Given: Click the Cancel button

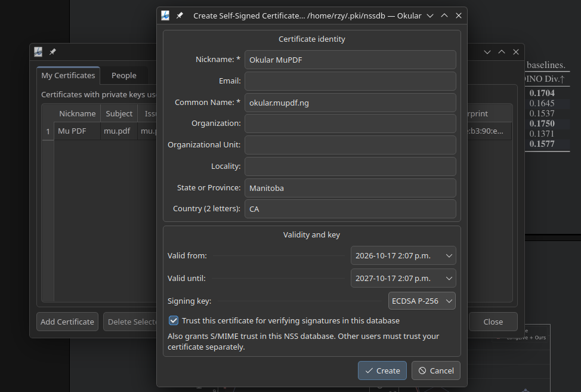Looking at the screenshot, I should tap(435, 371).
